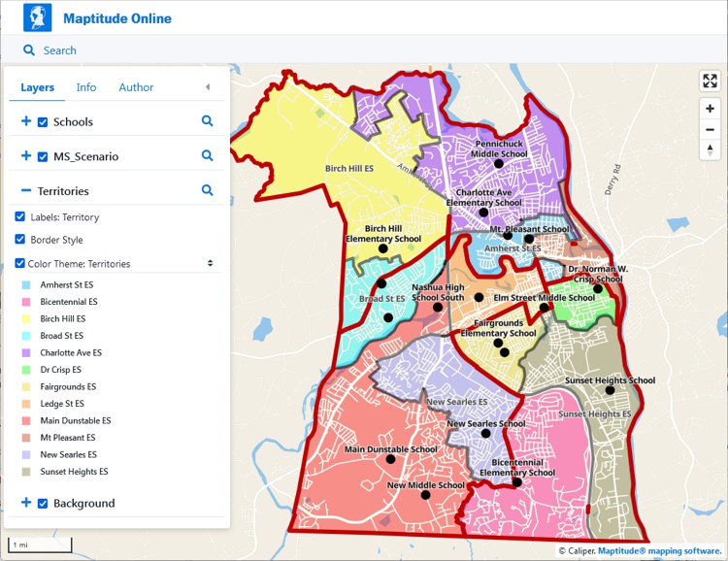Open search for the MS_Scenario layer

pos(207,155)
